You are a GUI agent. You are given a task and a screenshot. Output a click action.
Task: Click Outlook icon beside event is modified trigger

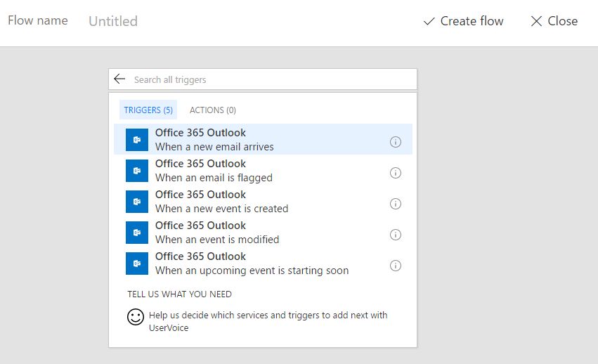click(137, 233)
